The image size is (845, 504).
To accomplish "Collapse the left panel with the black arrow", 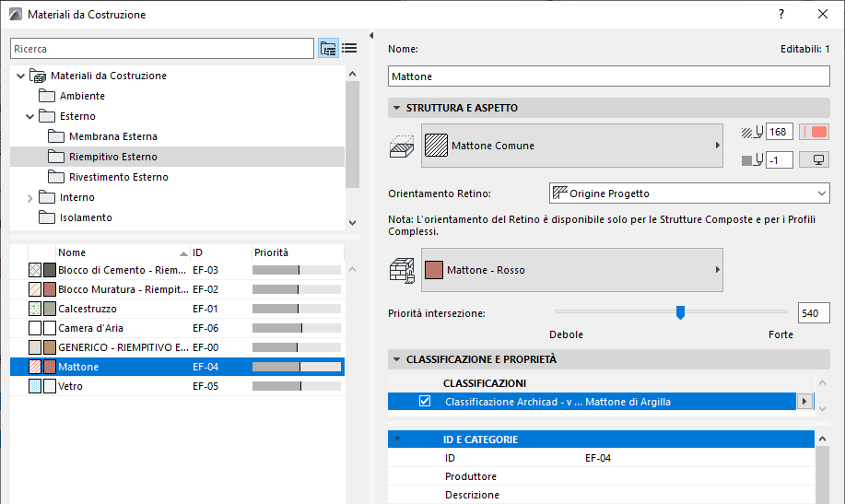I will pyautogui.click(x=371, y=36).
